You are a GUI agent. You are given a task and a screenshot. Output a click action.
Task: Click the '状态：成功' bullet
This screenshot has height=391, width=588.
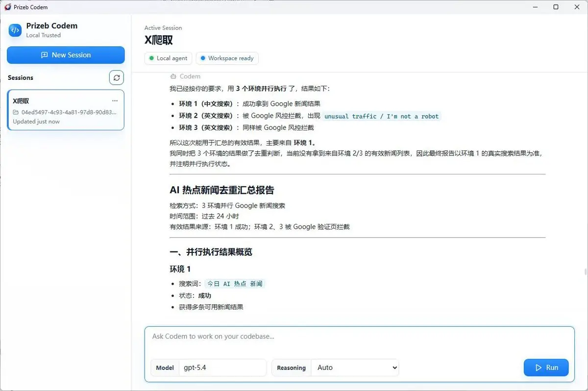coord(195,295)
